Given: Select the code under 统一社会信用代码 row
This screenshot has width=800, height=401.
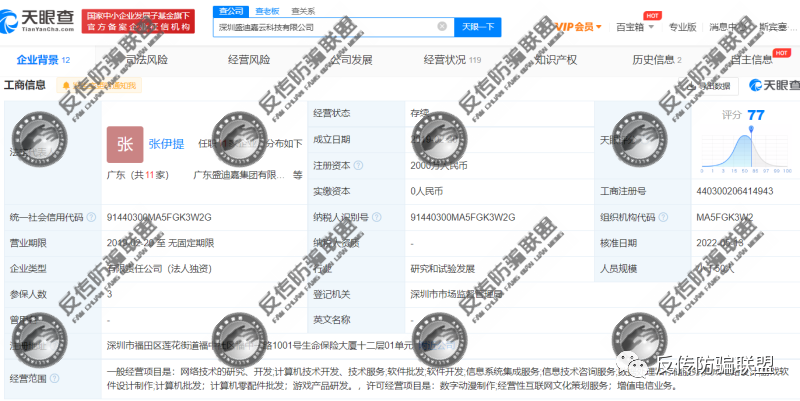Looking at the screenshot, I should [159, 217].
